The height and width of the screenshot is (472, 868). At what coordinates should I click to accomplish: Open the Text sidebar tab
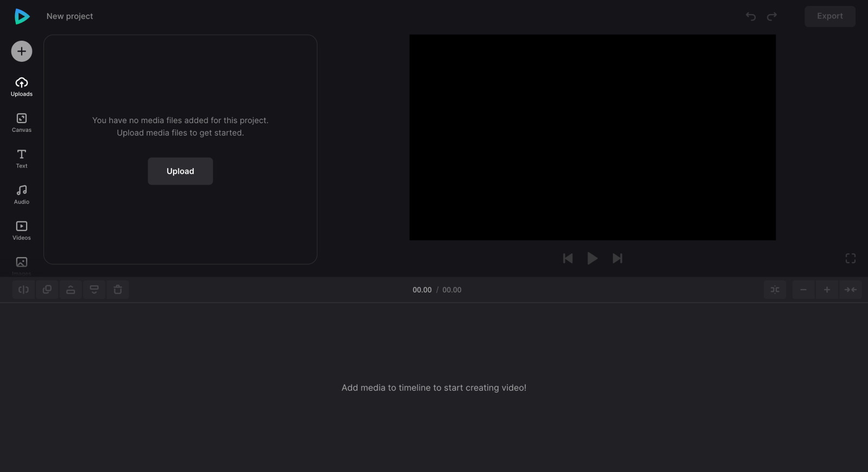(x=22, y=158)
